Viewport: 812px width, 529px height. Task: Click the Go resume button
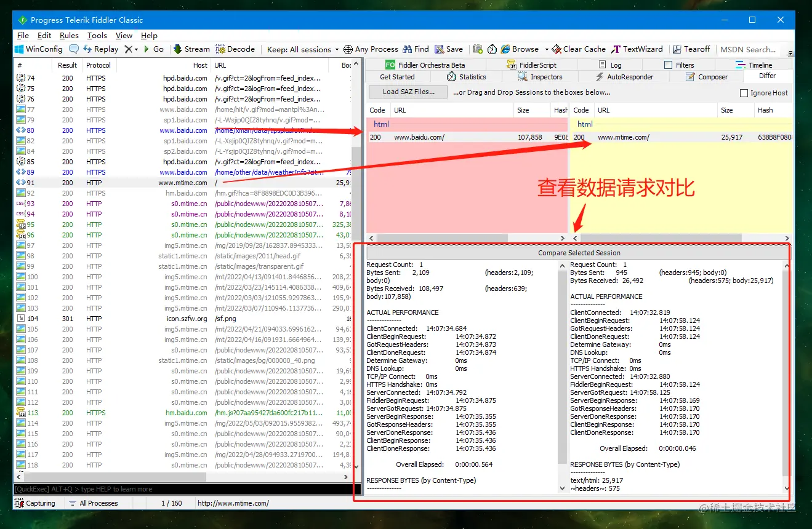point(153,49)
